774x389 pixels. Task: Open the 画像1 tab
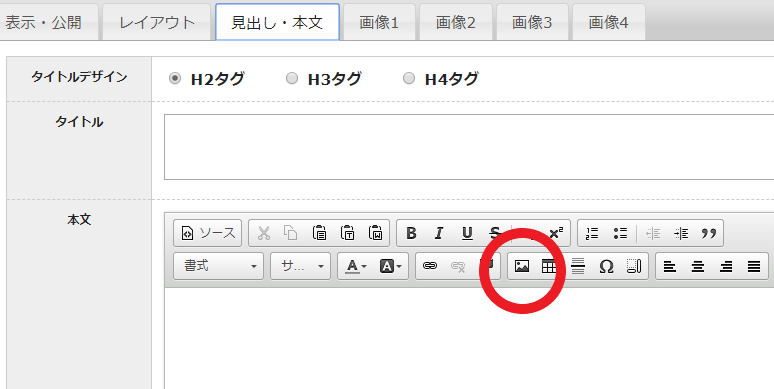[379, 22]
